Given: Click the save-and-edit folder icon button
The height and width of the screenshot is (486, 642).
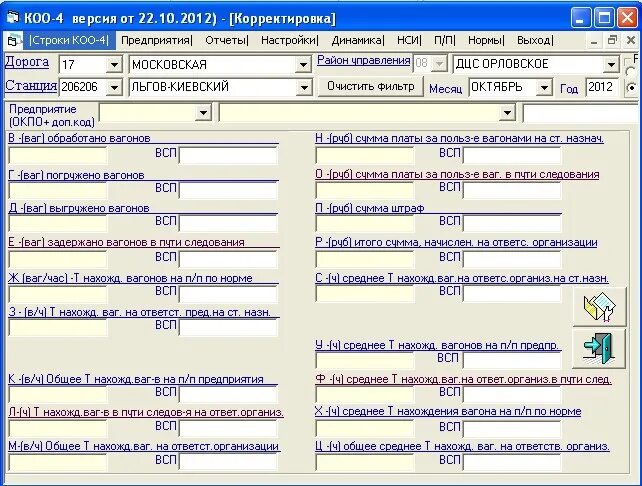Looking at the screenshot, I should 599,307.
